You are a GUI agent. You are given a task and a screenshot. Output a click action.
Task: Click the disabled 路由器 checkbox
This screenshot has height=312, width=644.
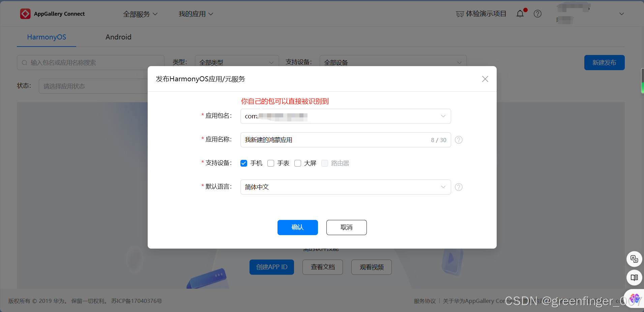325,163
